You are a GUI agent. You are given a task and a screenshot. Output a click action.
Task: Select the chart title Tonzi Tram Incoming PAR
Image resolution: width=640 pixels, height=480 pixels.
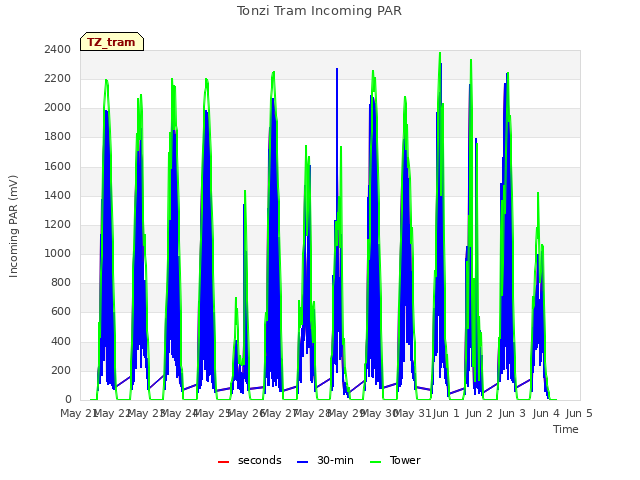tap(319, 11)
